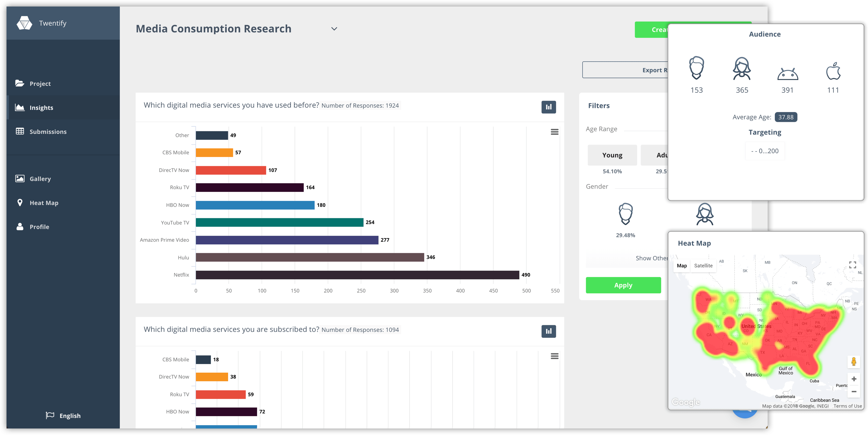Image resolution: width=868 pixels, height=435 pixels.
Task: Open the Project folder icon in sidebar
Action: click(x=20, y=83)
